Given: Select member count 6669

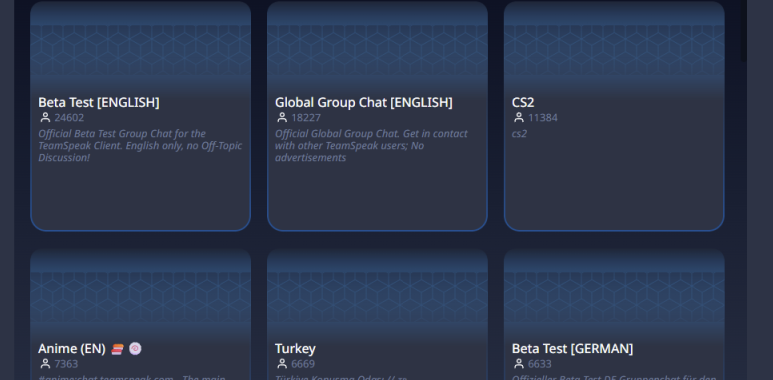Looking at the screenshot, I should point(303,364).
